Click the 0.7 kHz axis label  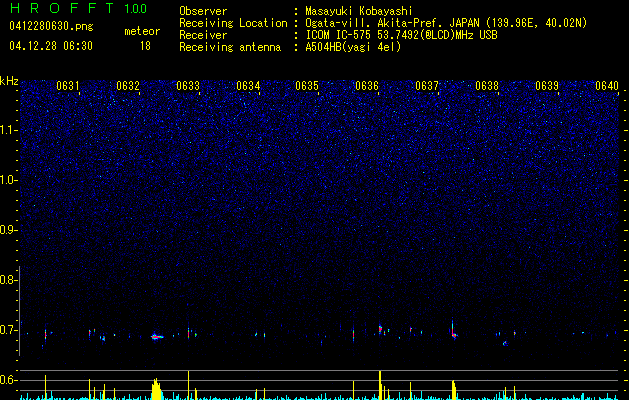coord(9,330)
